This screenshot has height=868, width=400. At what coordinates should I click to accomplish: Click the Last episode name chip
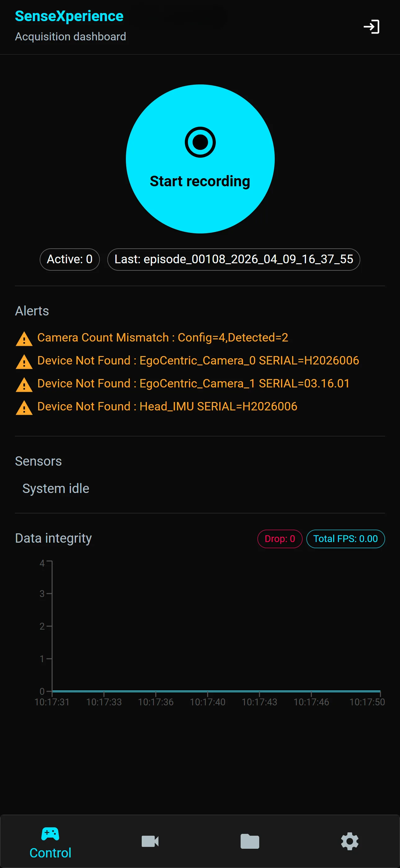[x=234, y=260]
